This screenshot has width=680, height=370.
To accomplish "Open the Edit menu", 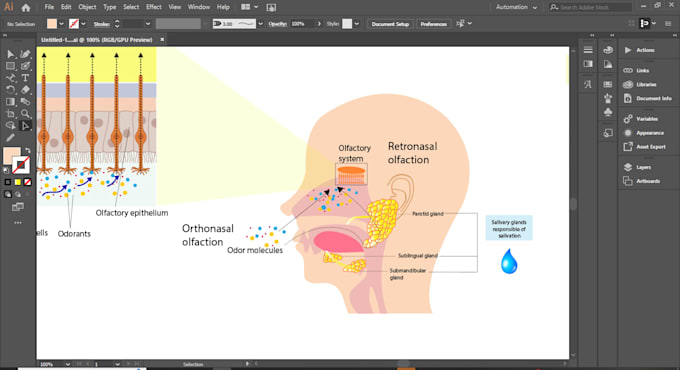I will coord(66,7).
